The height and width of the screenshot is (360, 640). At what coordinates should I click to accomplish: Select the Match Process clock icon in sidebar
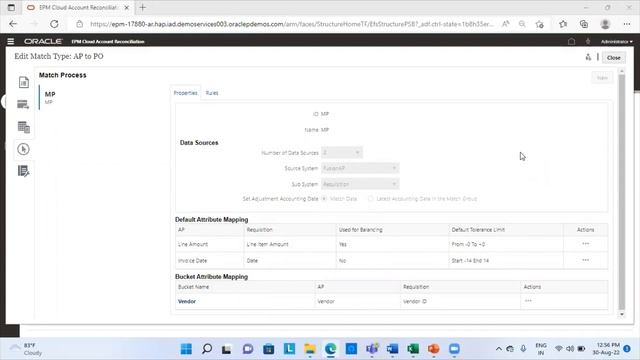tap(24, 149)
